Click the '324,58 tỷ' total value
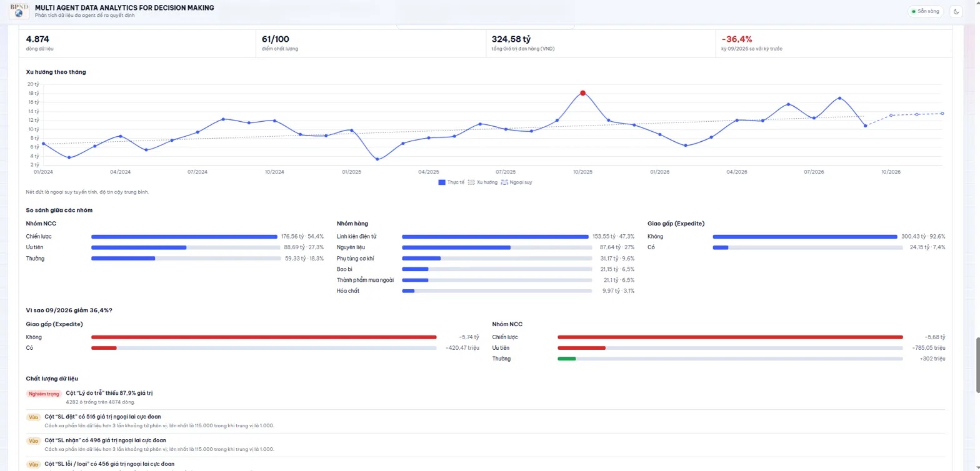 coord(511,39)
